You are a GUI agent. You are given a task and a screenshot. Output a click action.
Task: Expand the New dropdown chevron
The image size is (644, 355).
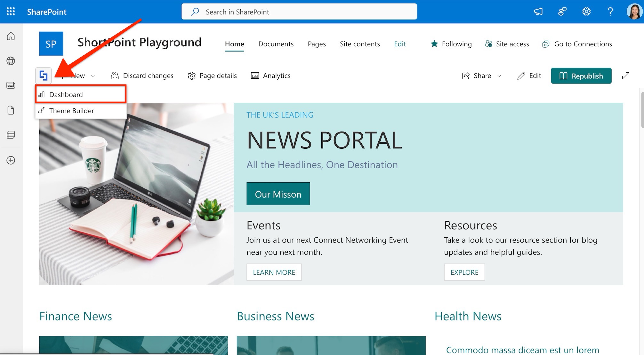click(93, 76)
